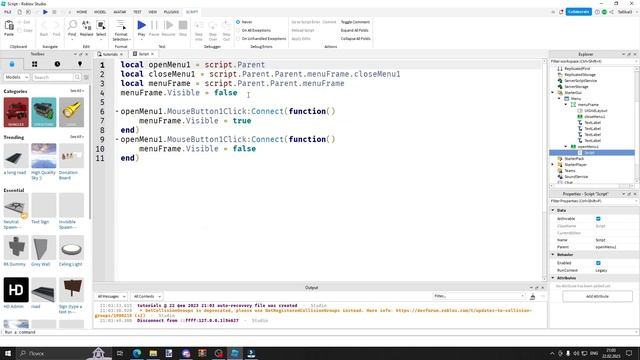Open the Toolbox recent clock tab
This screenshot has width=640, height=360.
pyautogui.click(x=57, y=64)
